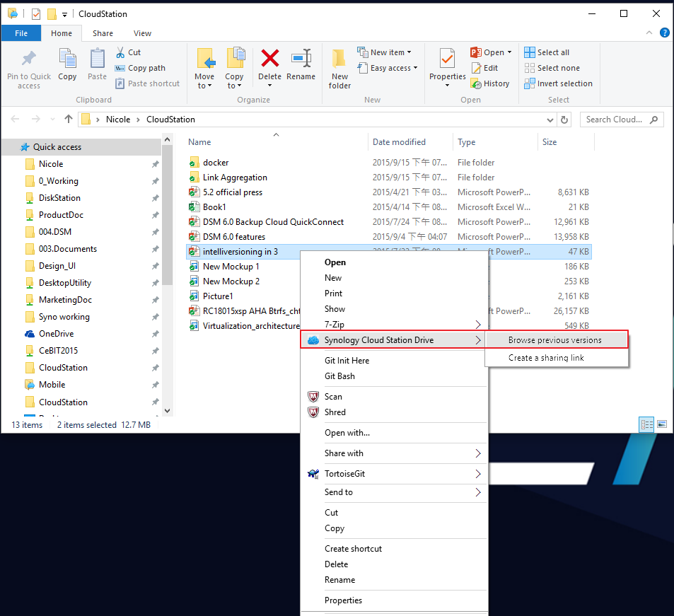The image size is (674, 616).
Task: Expand the Easy access dropdown
Action: point(415,68)
